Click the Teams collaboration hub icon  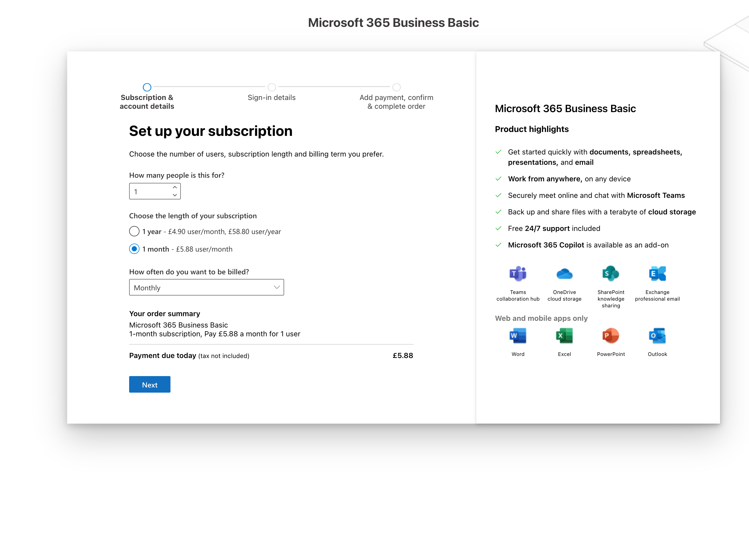point(518,274)
